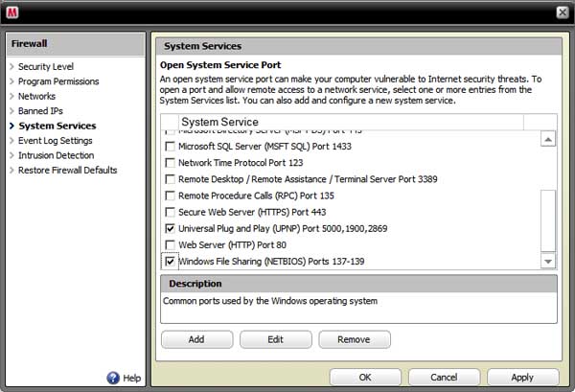575x392 pixels.
Task: Enable Remote Desktop Port 3389 checkbox
Action: pyautogui.click(x=170, y=179)
